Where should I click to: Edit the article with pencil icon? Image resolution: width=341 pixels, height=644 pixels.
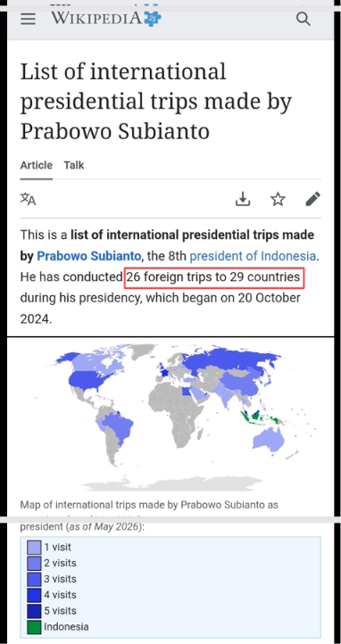313,199
